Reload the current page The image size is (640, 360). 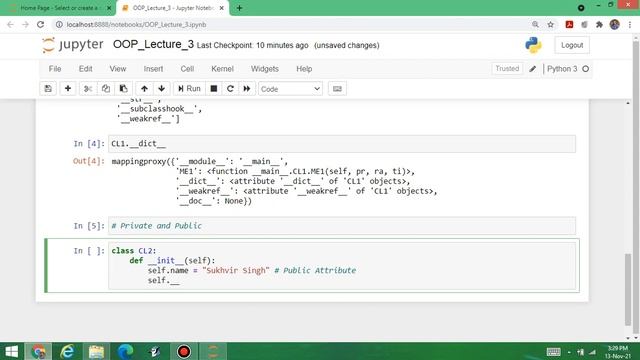(40, 24)
